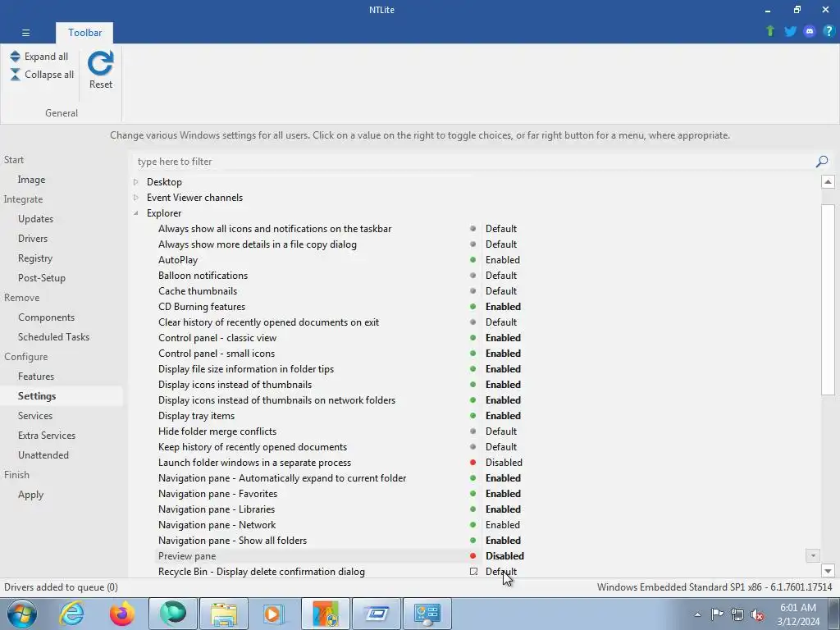
Task: Go to Extra Services page
Action: [x=47, y=436]
